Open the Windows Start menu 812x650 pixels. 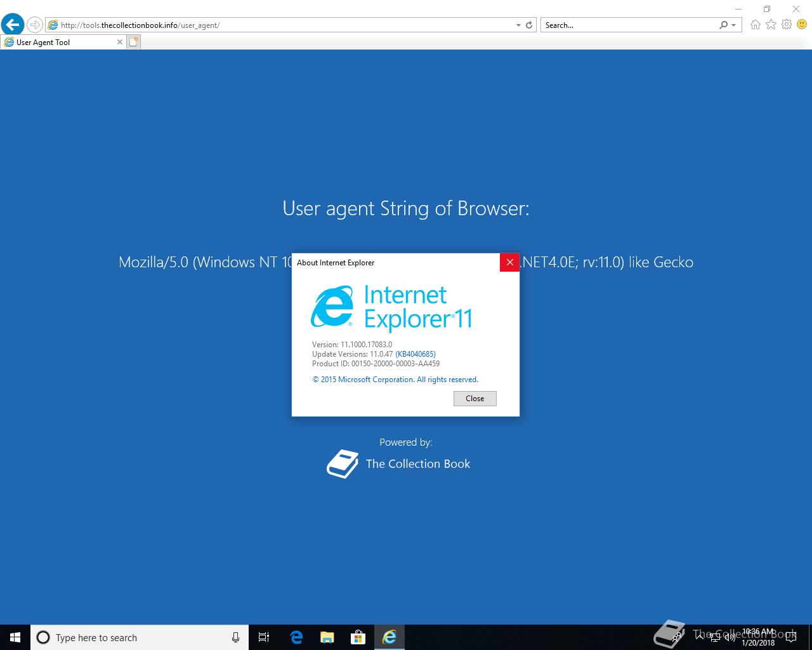(x=15, y=637)
